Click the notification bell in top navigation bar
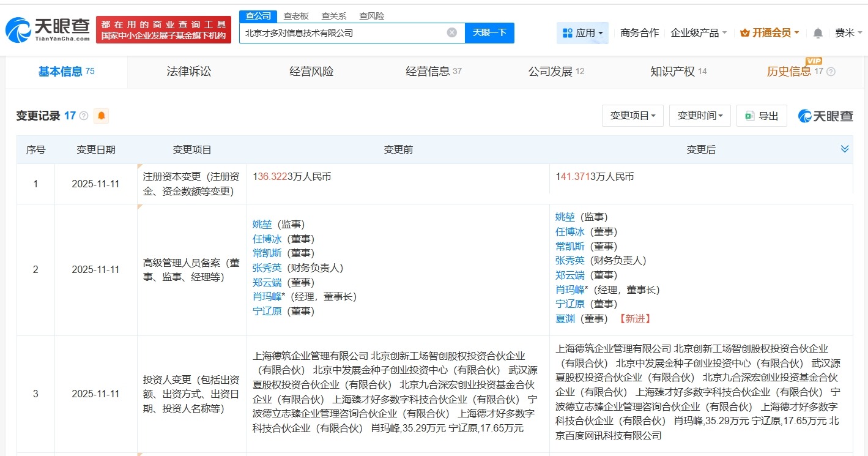The image size is (868, 456). point(818,32)
